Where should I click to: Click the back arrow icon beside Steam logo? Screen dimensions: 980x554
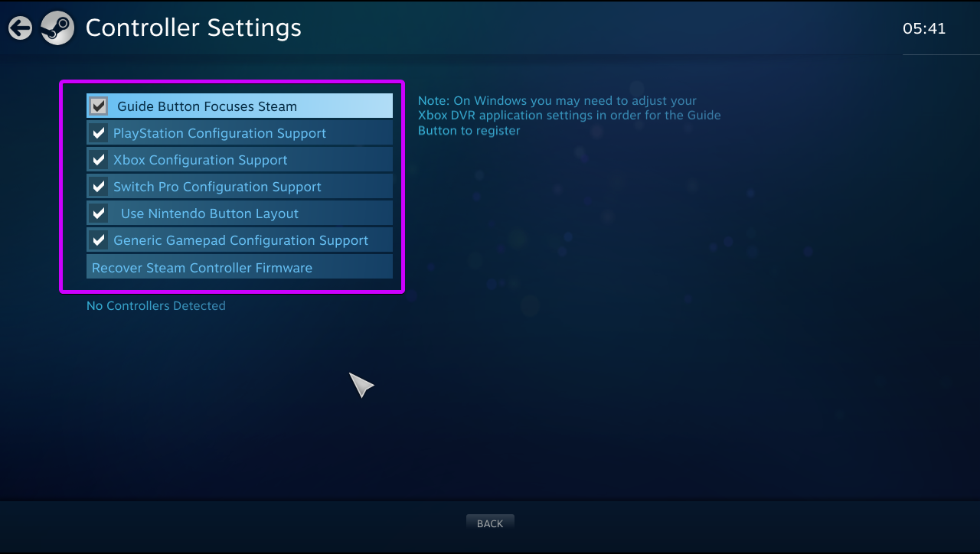click(21, 28)
